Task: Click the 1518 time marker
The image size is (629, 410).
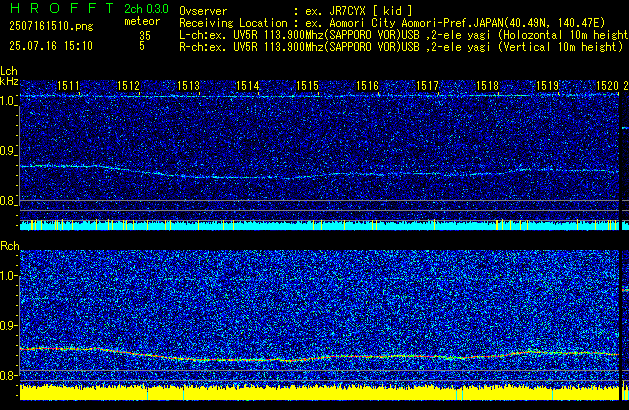Action: 487,86
